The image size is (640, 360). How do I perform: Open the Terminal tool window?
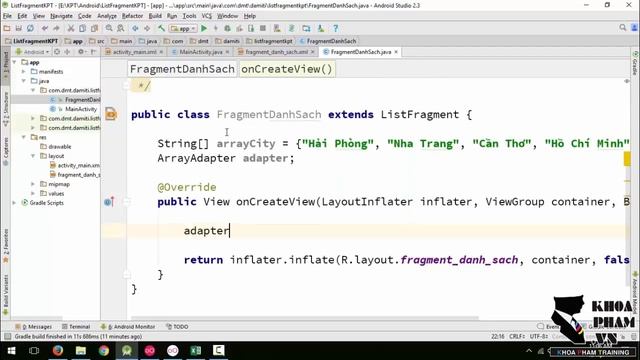[76, 327]
